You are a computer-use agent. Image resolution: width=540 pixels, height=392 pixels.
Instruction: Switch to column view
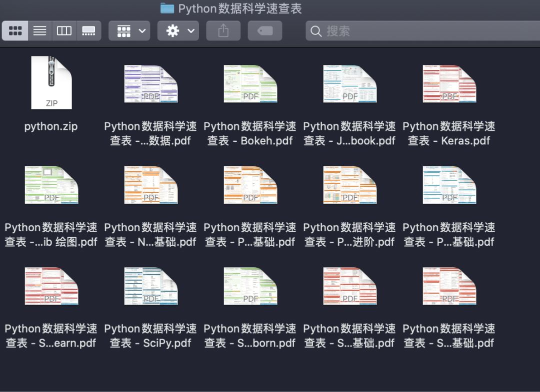[x=64, y=30]
